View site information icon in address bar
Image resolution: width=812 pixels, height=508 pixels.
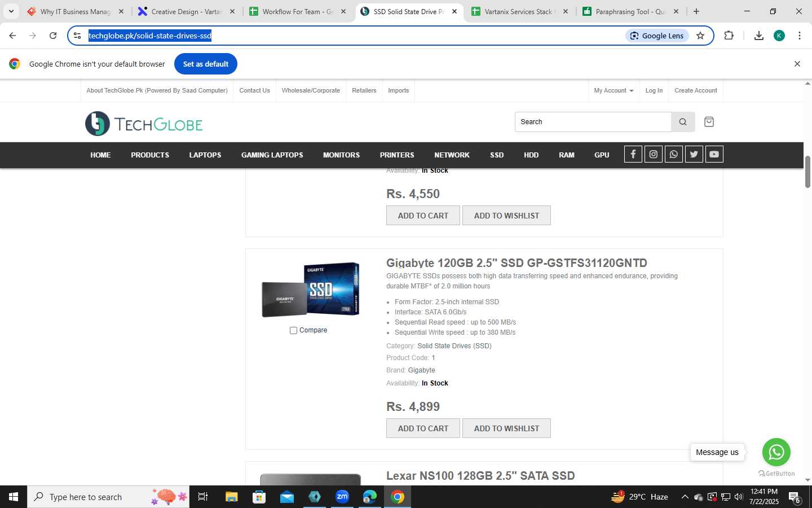click(x=77, y=36)
